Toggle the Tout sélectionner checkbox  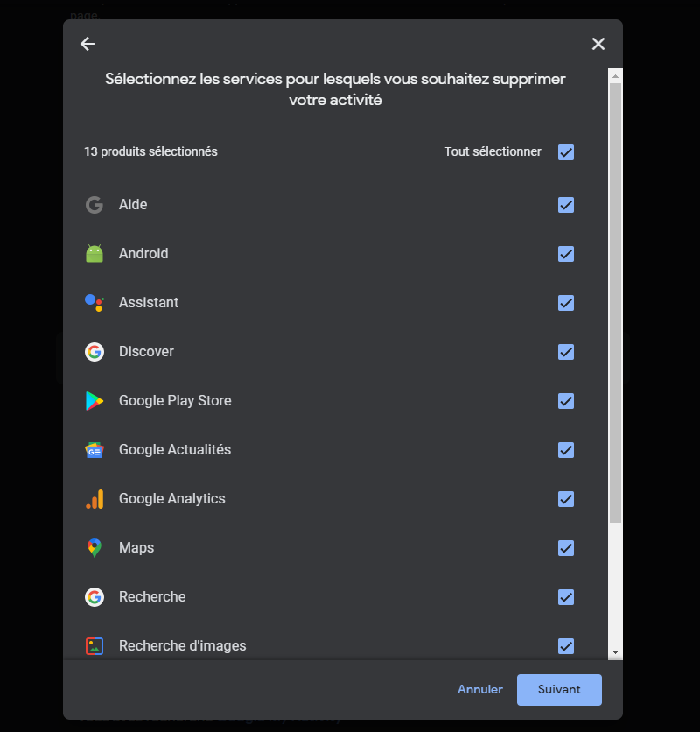point(566,152)
